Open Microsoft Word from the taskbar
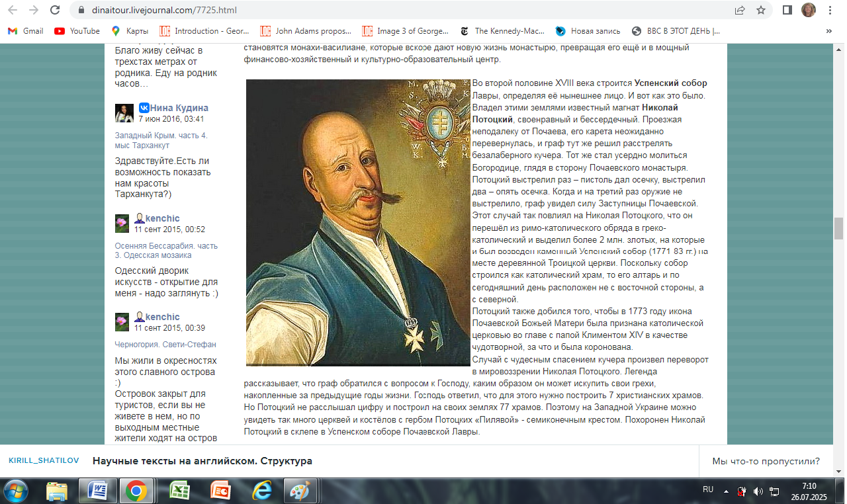This screenshot has width=847, height=504. pos(98,491)
